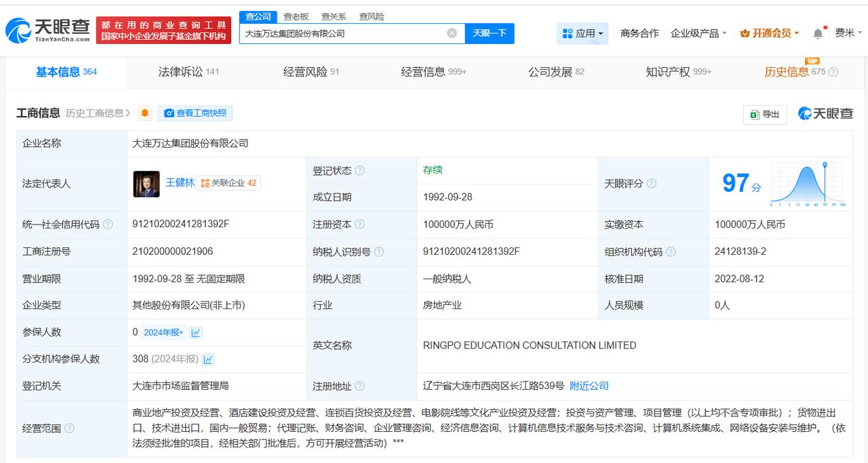The image size is (868, 463).
Task: Click the help icon next to 天眼评分
Action: 651,184
